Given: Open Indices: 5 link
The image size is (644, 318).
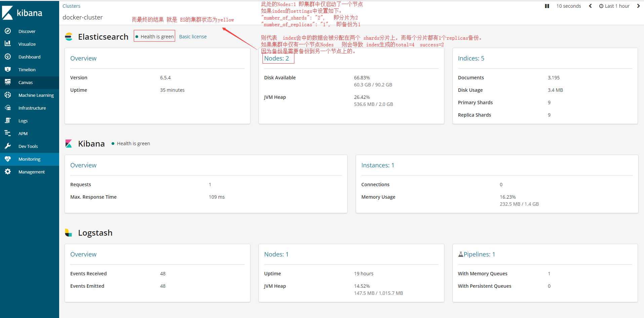Looking at the screenshot, I should pyautogui.click(x=471, y=58).
